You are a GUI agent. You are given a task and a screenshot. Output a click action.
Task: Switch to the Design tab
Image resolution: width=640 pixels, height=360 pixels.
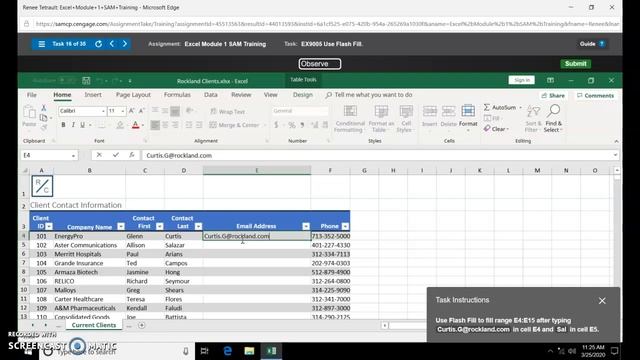pos(302,95)
